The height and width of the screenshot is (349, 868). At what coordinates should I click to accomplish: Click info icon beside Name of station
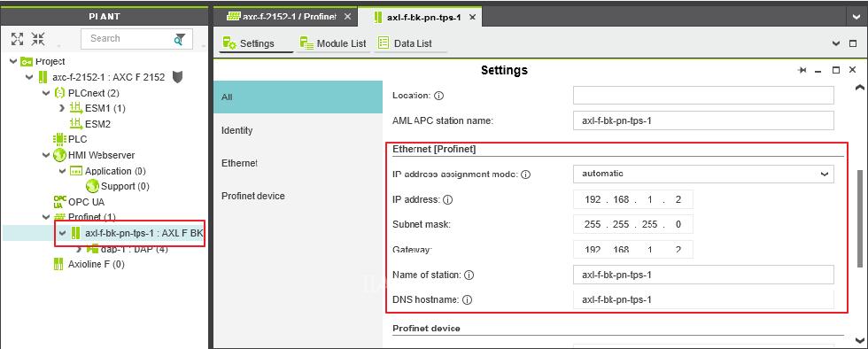[x=469, y=275]
